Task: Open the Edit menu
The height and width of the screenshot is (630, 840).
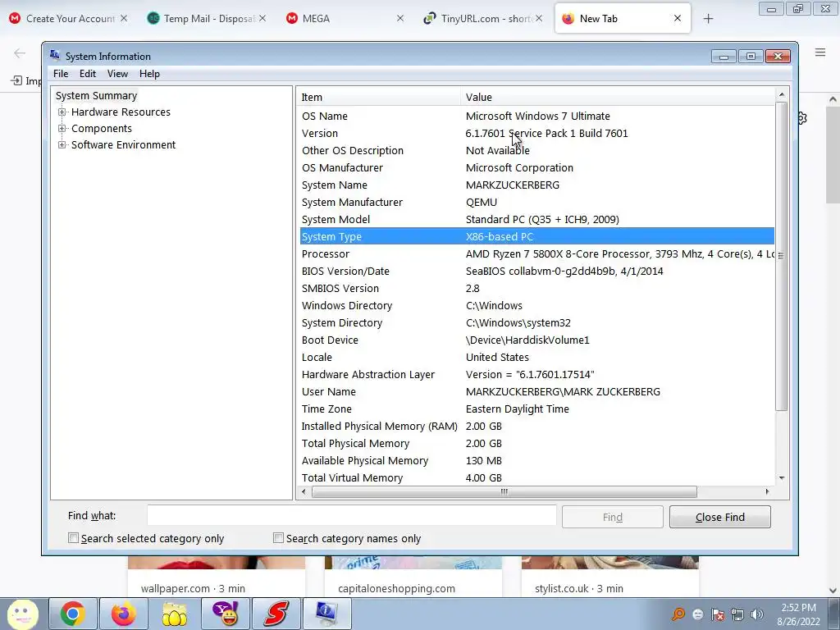Action: pos(87,74)
